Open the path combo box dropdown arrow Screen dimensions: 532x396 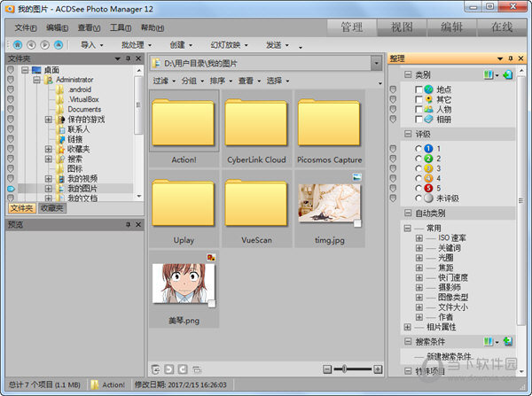(x=376, y=63)
